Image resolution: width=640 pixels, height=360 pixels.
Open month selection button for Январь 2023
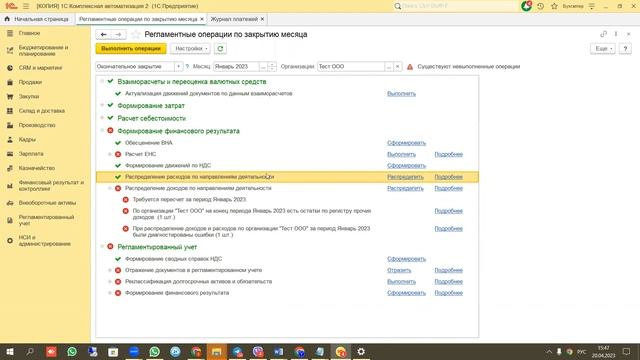click(263, 67)
